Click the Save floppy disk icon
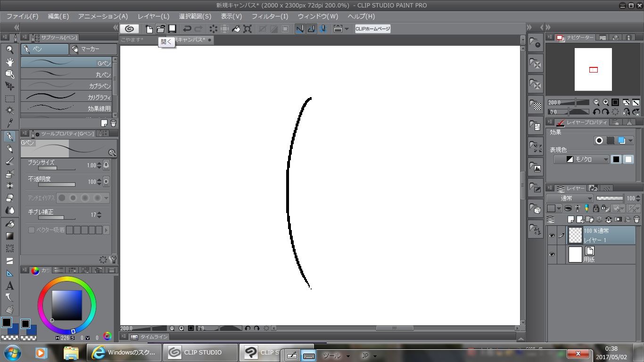Screen dimensions: 644x362 [x=172, y=29]
